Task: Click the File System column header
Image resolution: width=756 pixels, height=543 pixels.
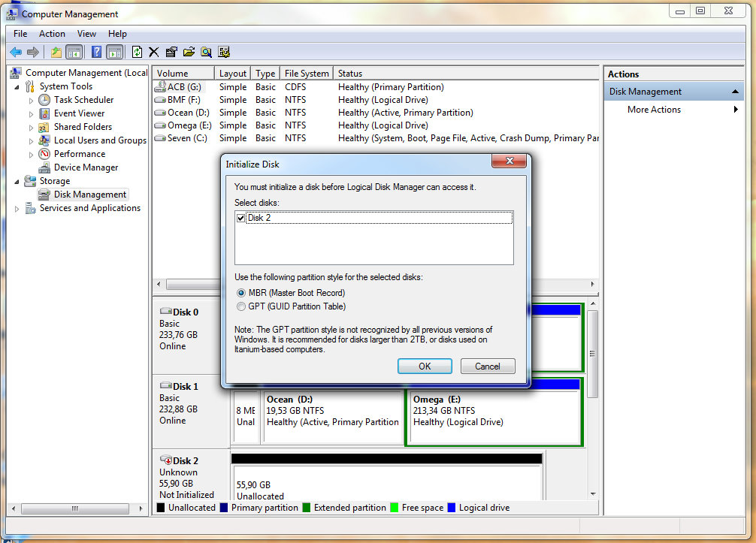Action: (306, 74)
